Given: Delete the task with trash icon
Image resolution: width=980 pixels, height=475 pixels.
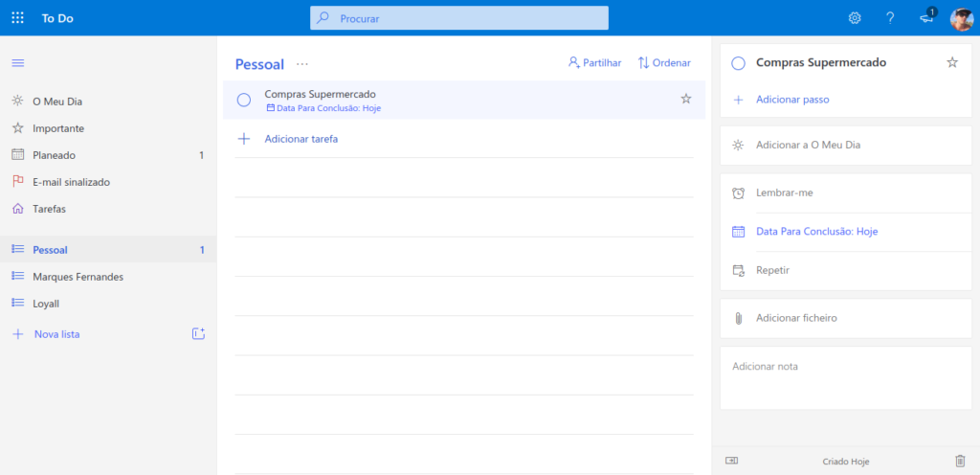Looking at the screenshot, I should 960,462.
